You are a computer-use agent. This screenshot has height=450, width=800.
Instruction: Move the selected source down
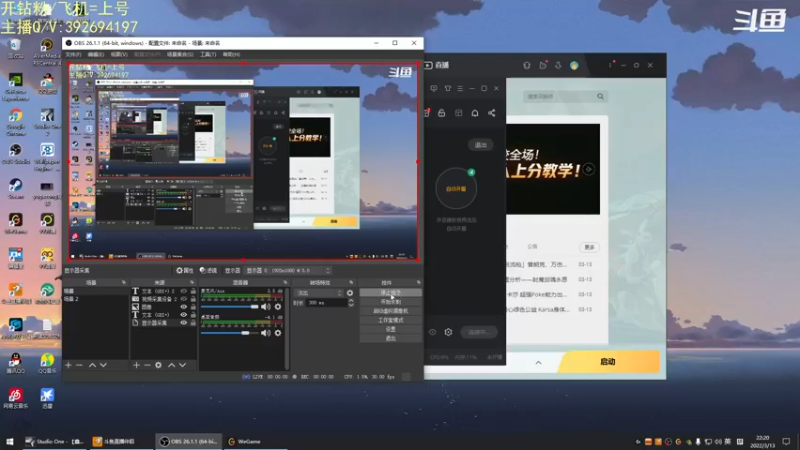(x=182, y=365)
